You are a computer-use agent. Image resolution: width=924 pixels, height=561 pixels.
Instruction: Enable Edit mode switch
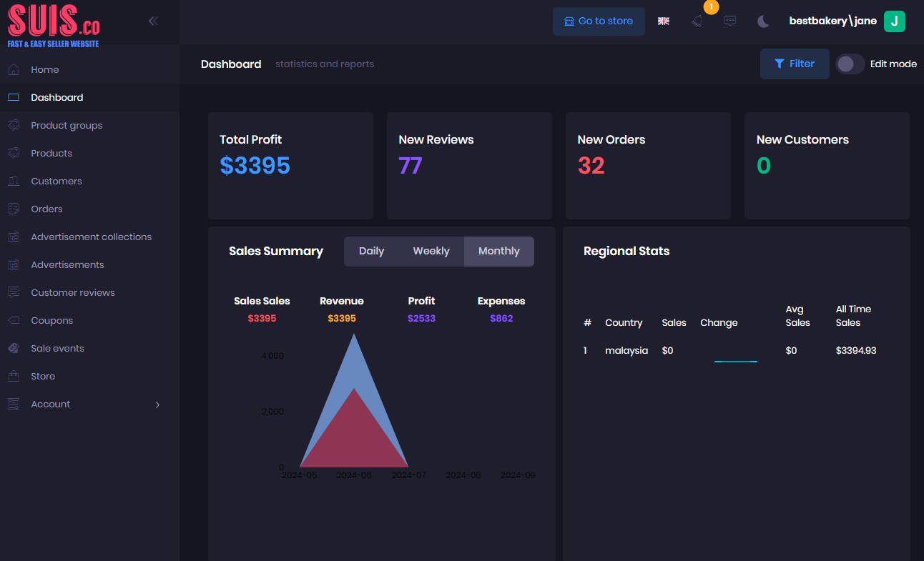pos(850,64)
